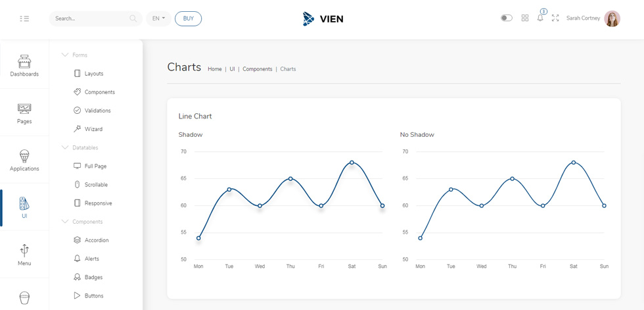This screenshot has height=310, width=644.
Task: Click the Buttons play-arrow icon
Action: point(77,296)
